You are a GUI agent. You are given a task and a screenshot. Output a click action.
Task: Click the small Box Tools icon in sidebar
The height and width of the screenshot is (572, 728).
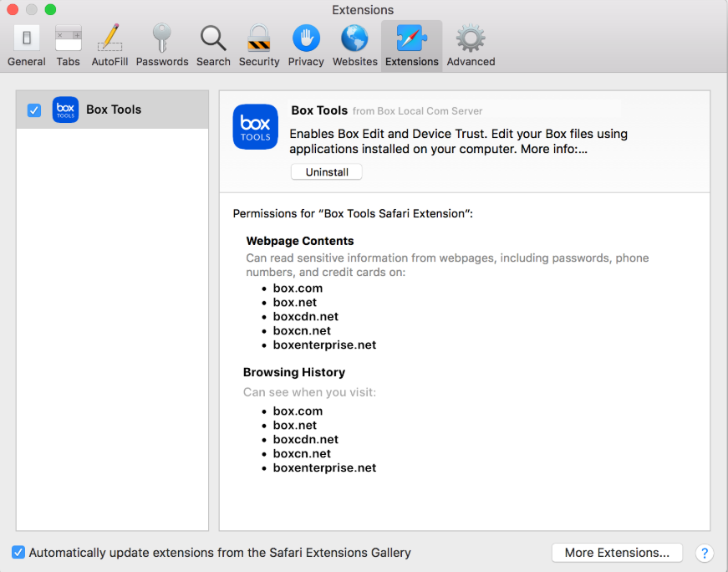tap(65, 110)
